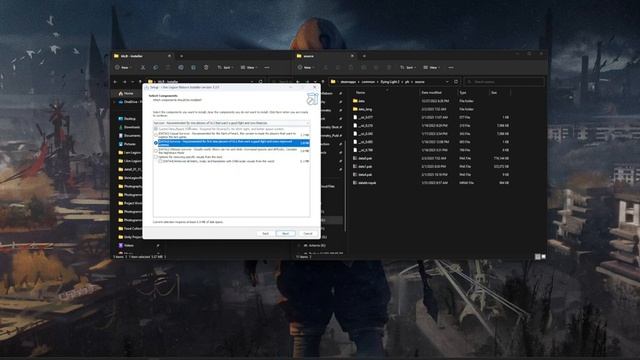Click the Rename icon in Installer window toolbar
The width and height of the screenshot is (640, 360).
click(x=181, y=67)
